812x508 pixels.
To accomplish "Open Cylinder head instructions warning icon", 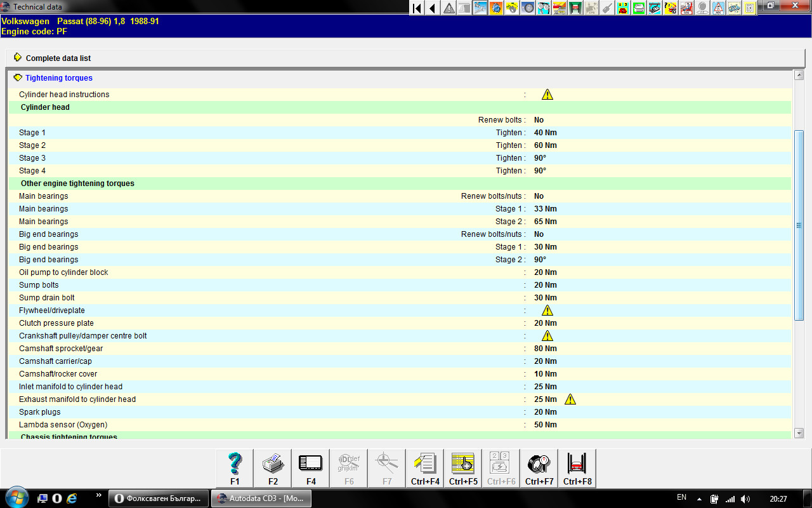I will (x=547, y=95).
